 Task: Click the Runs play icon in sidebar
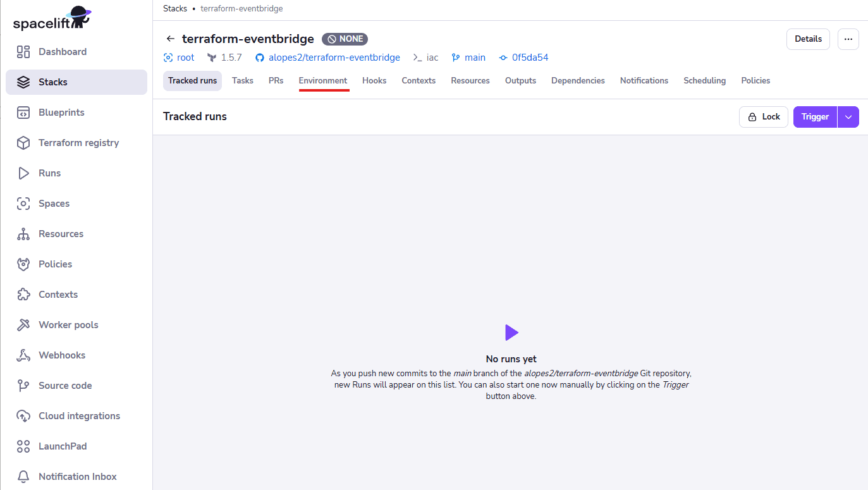[x=23, y=173]
